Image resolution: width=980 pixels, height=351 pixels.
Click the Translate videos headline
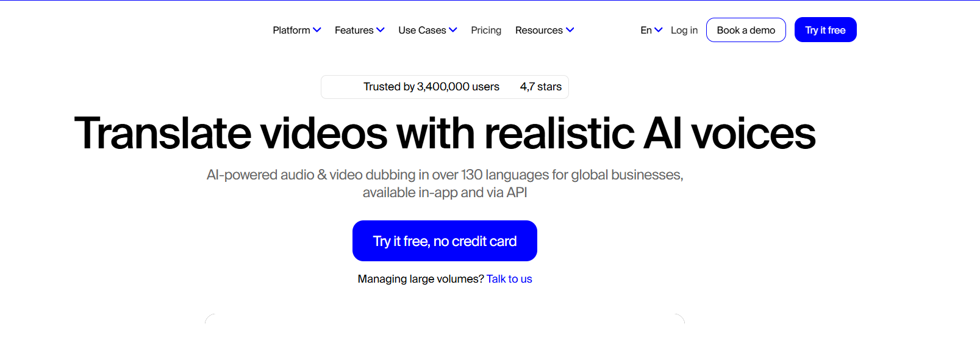pos(445,133)
